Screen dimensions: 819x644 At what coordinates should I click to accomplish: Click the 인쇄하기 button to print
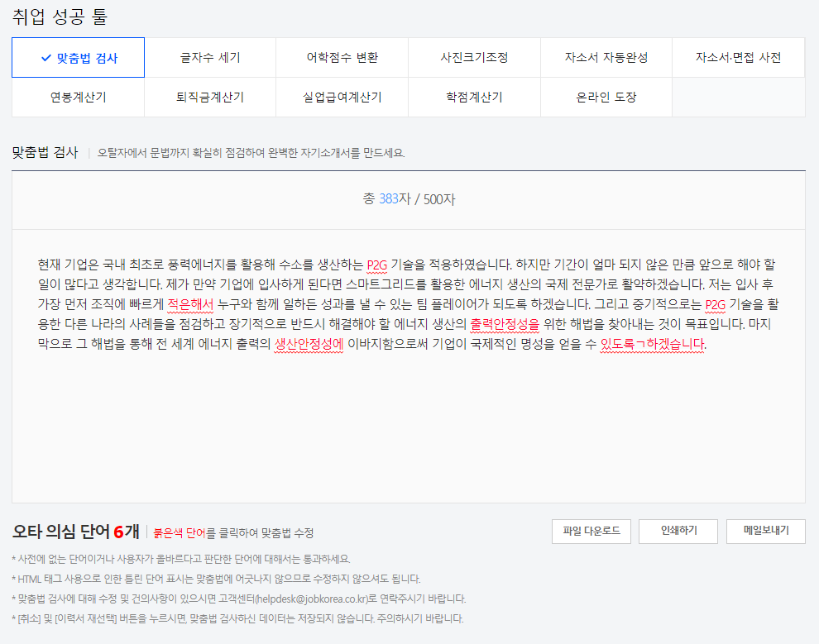678,532
